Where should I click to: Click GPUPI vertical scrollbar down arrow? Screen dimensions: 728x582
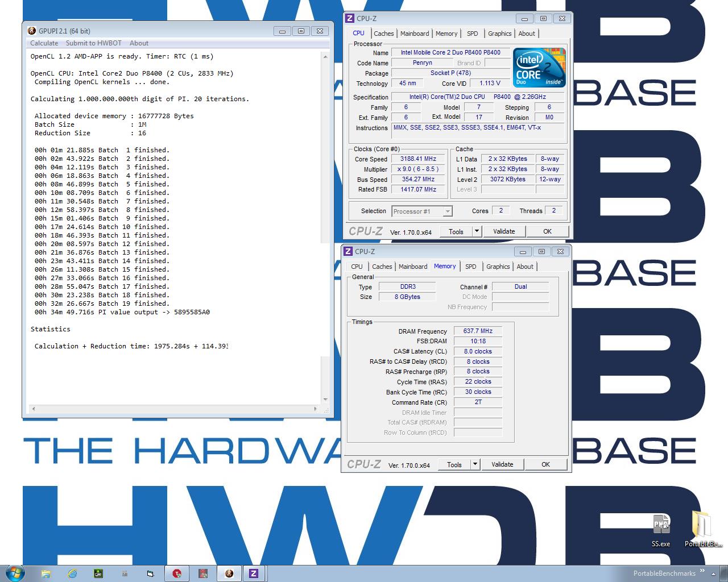click(x=325, y=400)
